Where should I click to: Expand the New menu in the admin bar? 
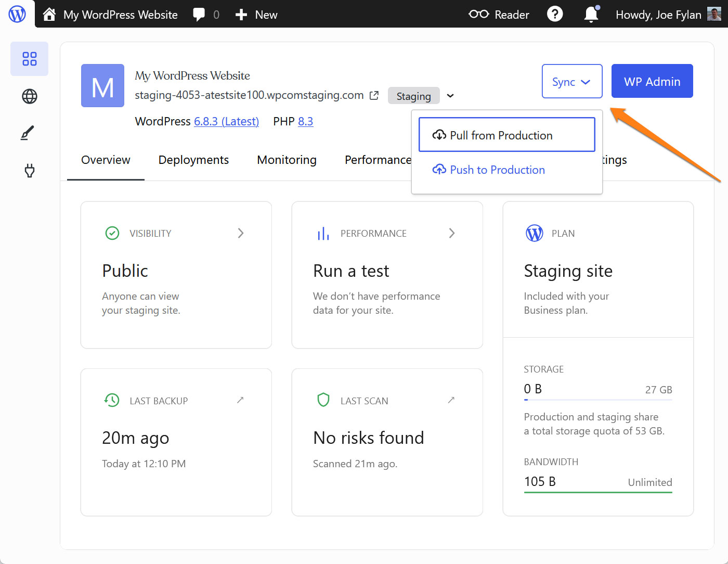point(256,15)
